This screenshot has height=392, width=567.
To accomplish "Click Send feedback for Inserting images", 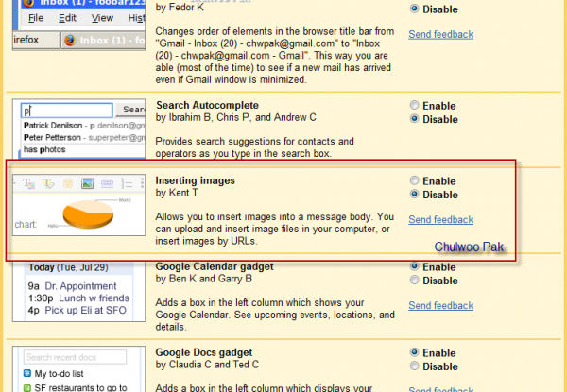I will (x=440, y=220).
